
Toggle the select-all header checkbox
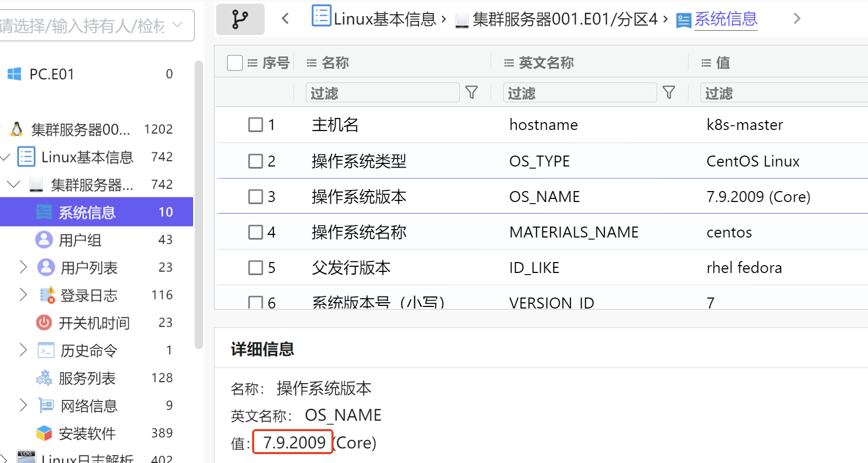tap(235, 63)
